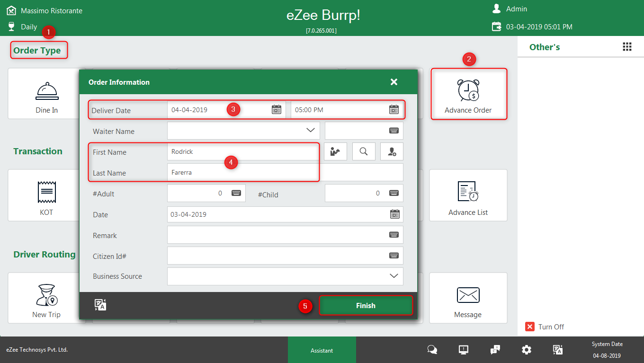The width and height of the screenshot is (644, 363).
Task: Click the translation chat icon in bottom bar
Action: 495,350
